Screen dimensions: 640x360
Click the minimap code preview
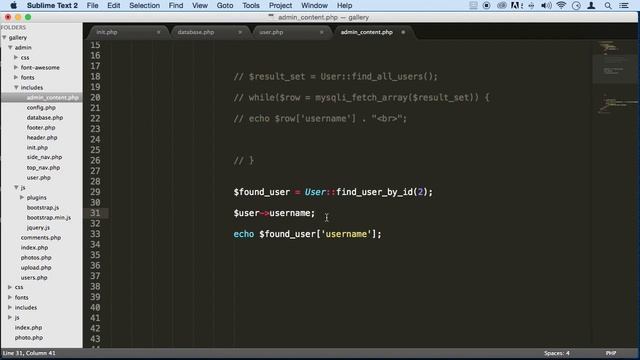[616, 77]
